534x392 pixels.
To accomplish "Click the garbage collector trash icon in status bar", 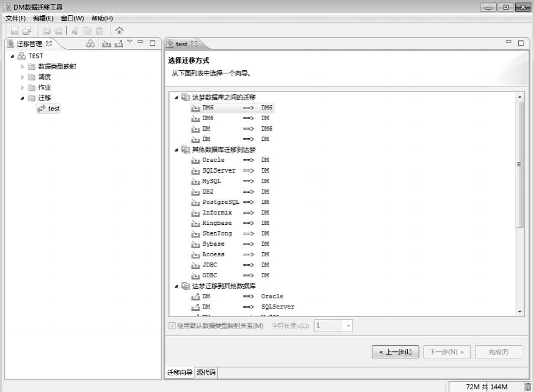I will [528, 387].
